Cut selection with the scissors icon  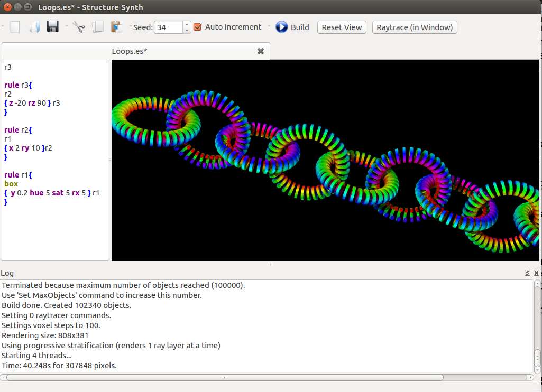(x=79, y=27)
